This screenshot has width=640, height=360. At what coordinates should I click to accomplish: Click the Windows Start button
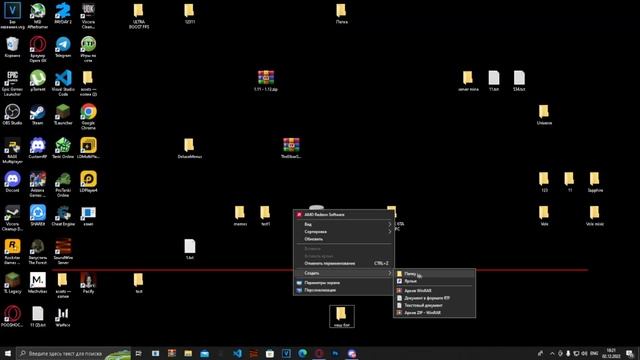pos(8,353)
